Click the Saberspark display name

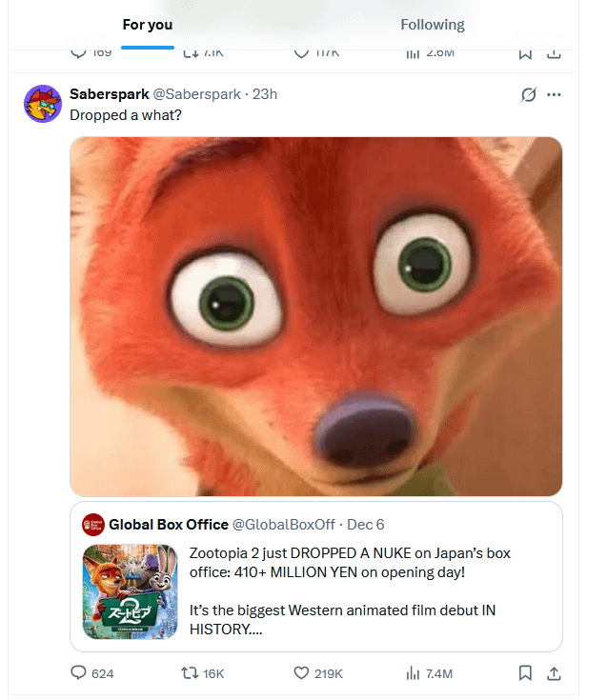tap(109, 94)
